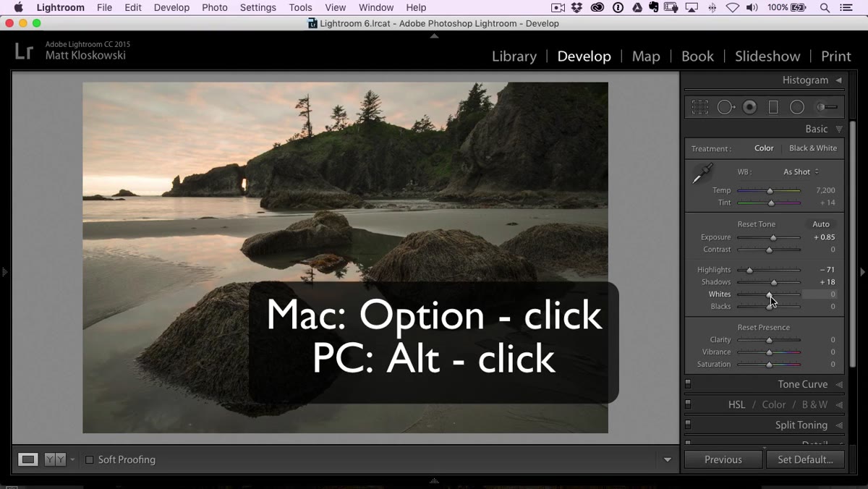Click Reset Tone label
Image resolution: width=868 pixels, height=489 pixels.
pos(757,224)
